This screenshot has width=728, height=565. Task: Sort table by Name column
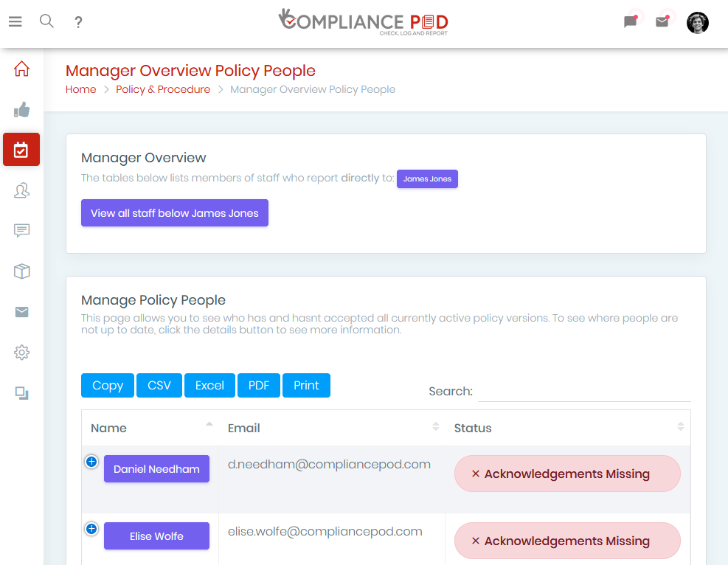coord(150,428)
